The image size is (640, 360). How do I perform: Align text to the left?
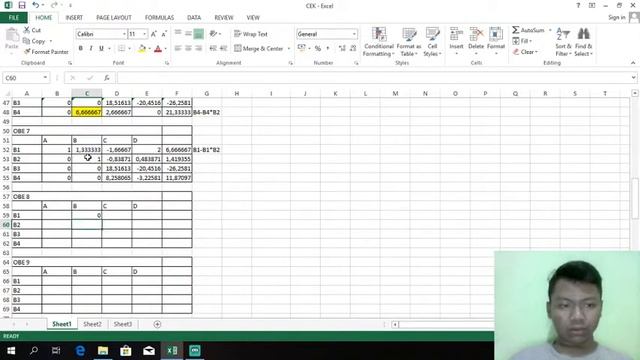point(178,48)
